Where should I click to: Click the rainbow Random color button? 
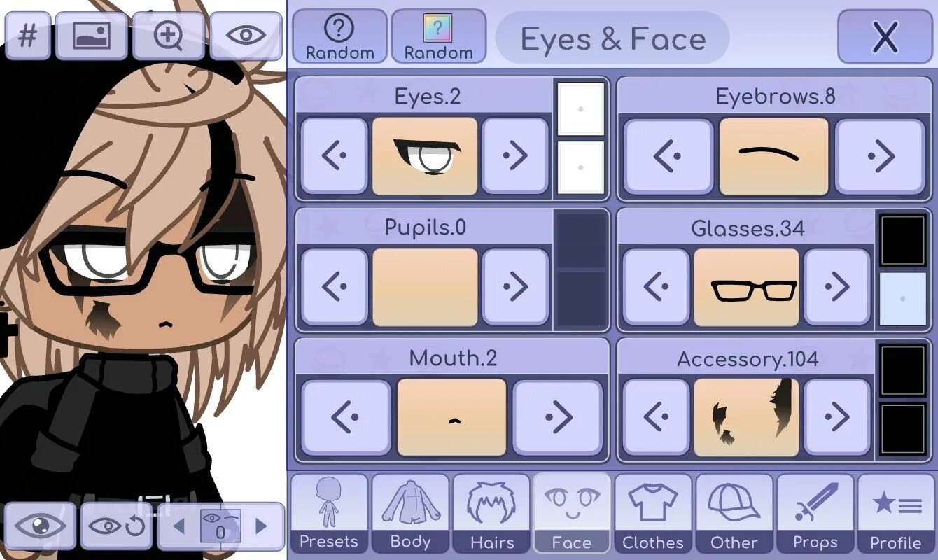[x=438, y=36]
